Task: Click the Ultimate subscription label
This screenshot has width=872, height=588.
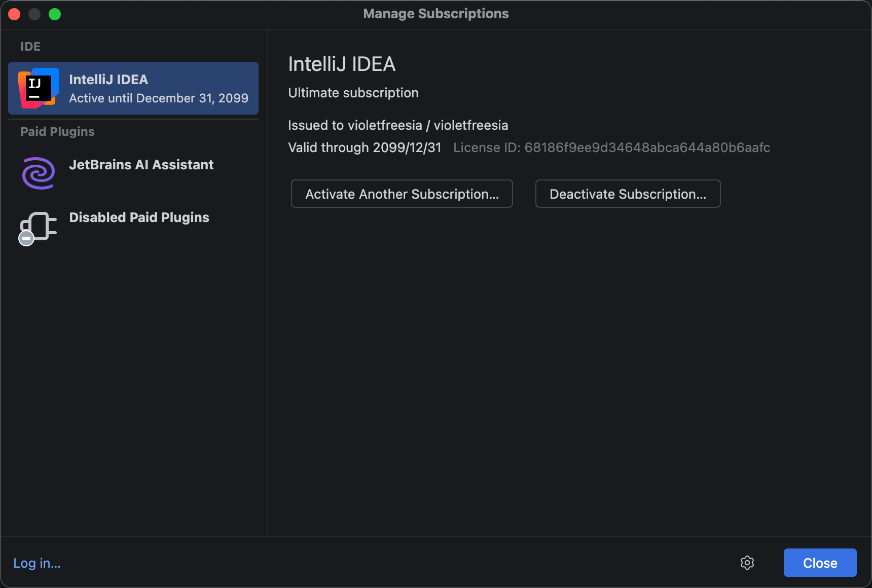Action: 353,93
